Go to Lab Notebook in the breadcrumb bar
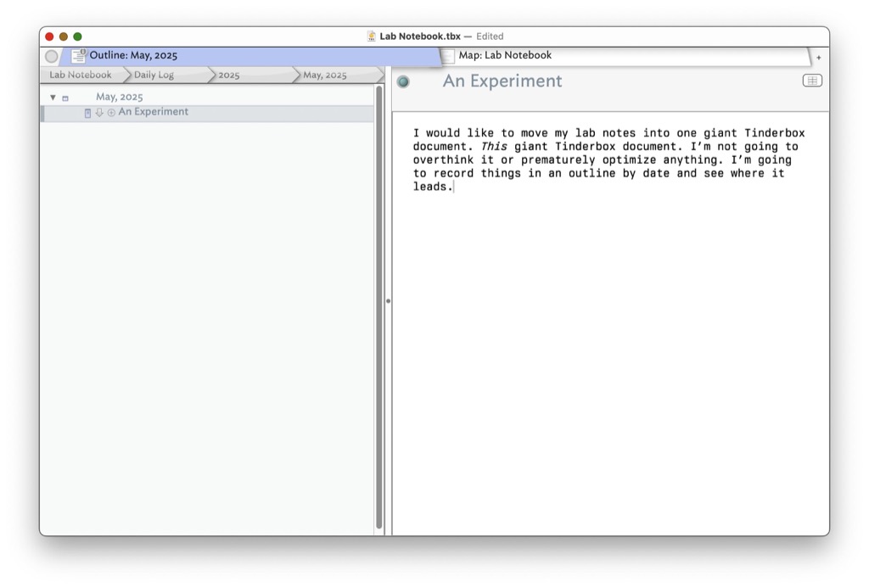The height and width of the screenshot is (588, 869). point(81,75)
